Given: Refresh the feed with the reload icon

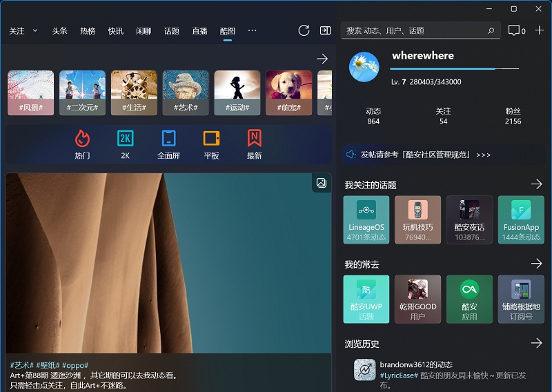Looking at the screenshot, I should 304,30.
